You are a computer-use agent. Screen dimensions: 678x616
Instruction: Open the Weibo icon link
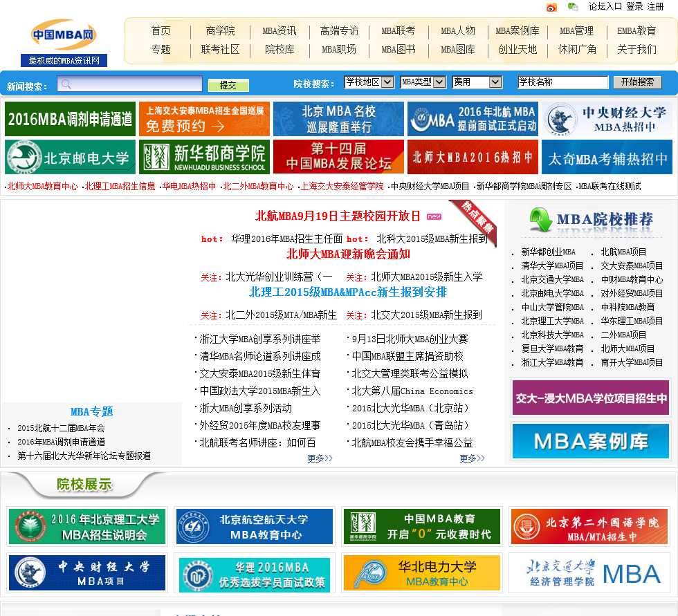(x=551, y=7)
